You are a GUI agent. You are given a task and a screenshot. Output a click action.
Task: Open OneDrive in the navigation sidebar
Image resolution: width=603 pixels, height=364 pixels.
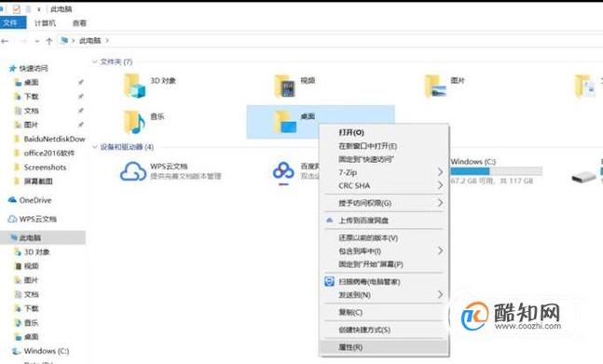tap(30, 200)
